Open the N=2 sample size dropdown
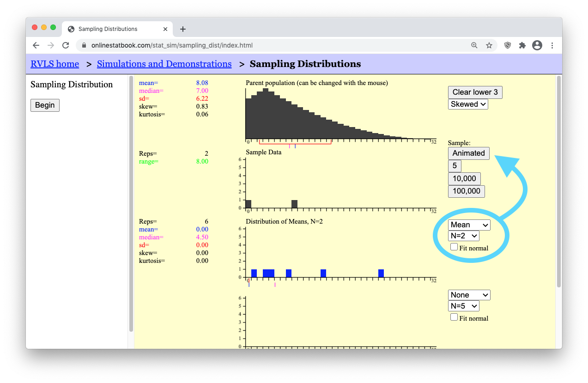Viewport: 588px width, 383px height. (463, 236)
